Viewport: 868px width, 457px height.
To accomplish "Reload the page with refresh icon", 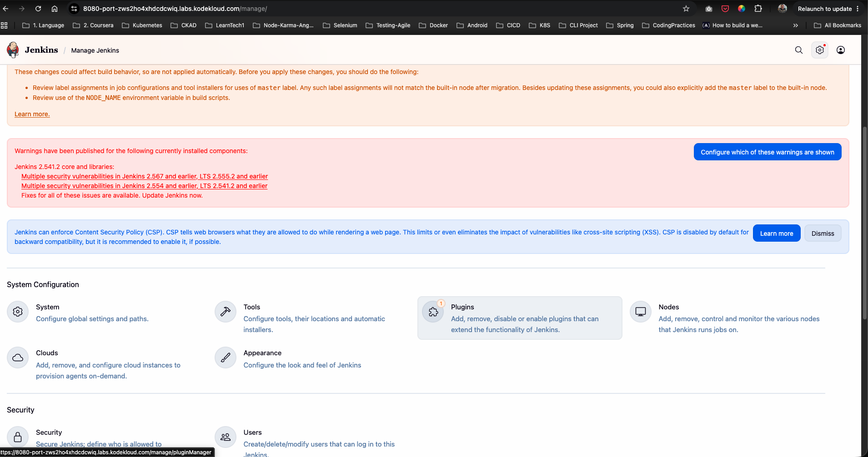I will pos(38,9).
